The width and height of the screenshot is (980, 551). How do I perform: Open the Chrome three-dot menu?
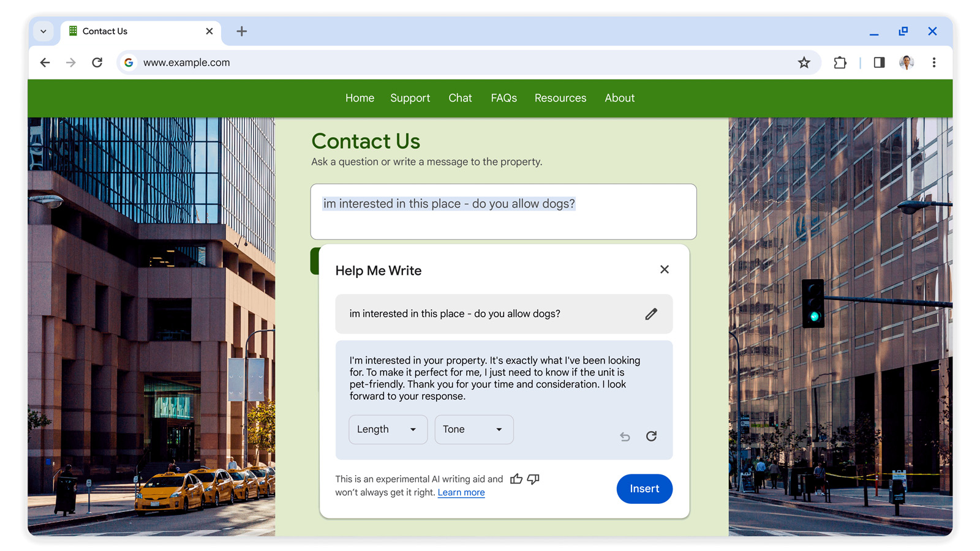tap(934, 62)
